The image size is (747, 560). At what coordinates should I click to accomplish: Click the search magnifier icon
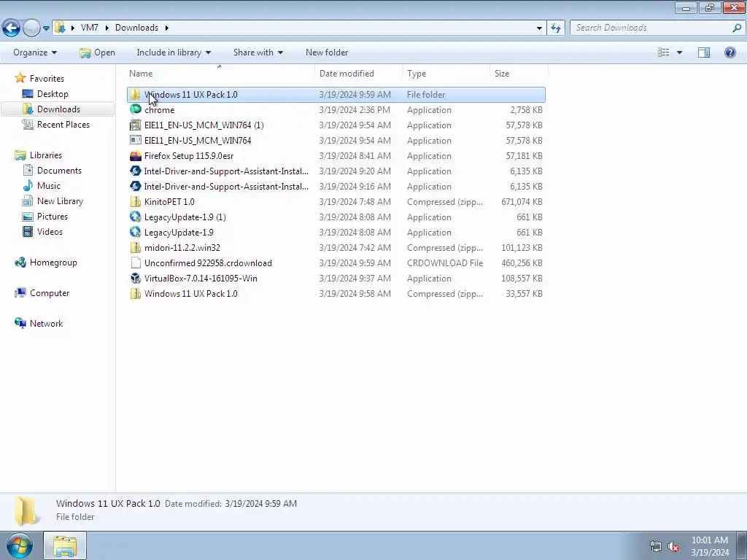point(737,28)
